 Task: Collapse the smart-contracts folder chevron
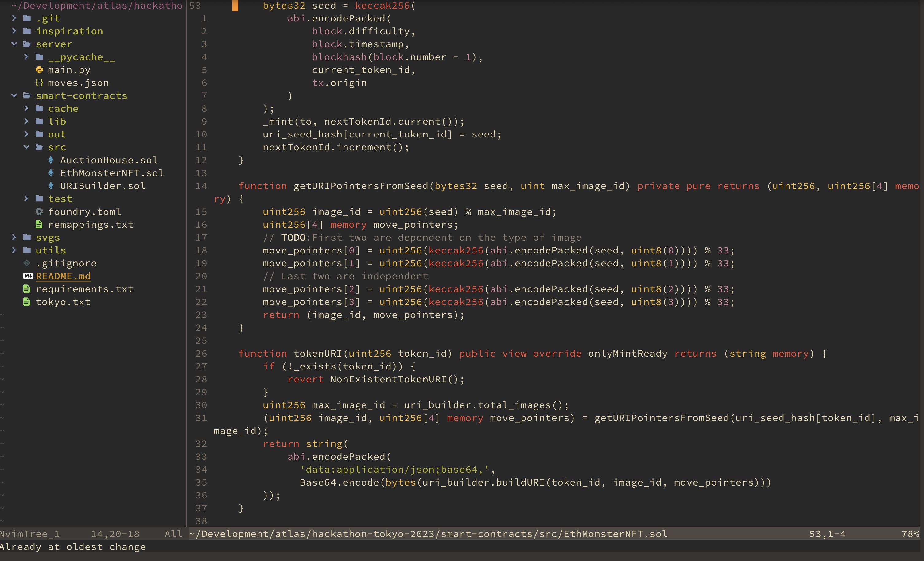pyautogui.click(x=14, y=95)
